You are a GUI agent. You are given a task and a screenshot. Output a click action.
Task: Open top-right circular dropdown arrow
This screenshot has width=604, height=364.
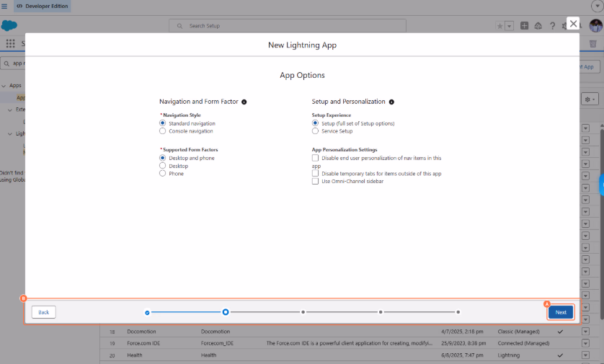click(x=597, y=6)
